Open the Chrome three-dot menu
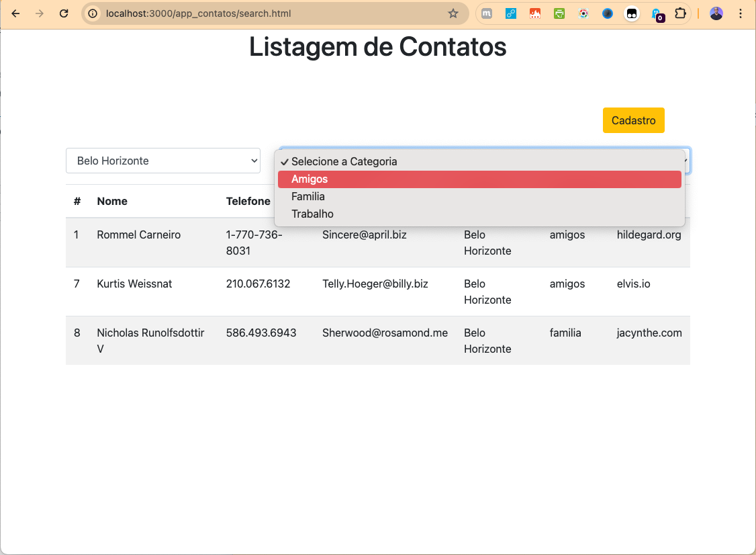Image resolution: width=756 pixels, height=555 pixels. click(740, 13)
